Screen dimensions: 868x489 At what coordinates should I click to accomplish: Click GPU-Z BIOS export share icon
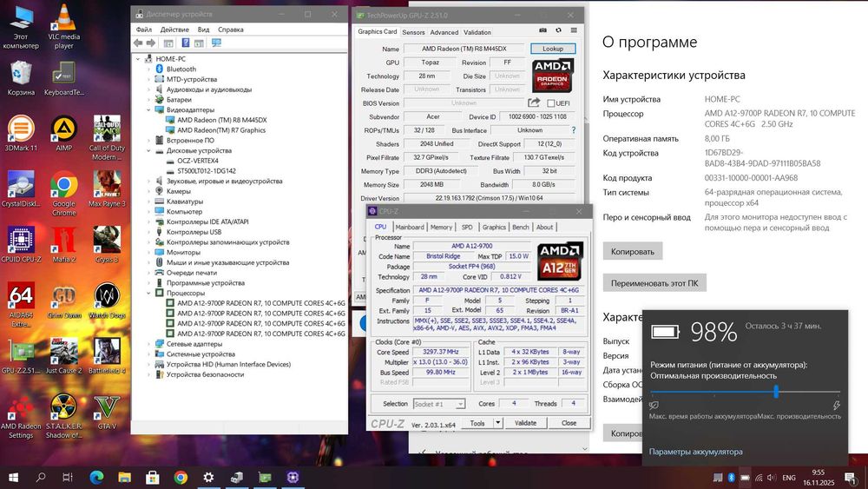click(x=534, y=102)
